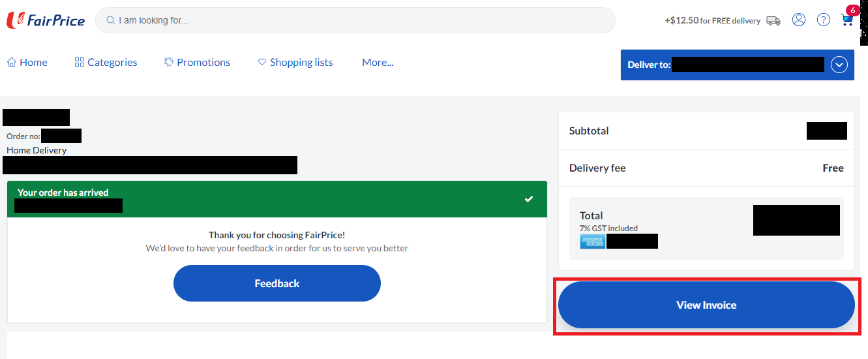Open Shopping lists

click(295, 63)
